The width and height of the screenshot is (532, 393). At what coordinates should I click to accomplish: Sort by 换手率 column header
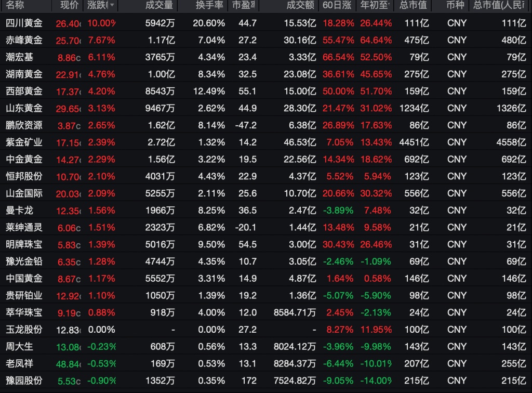[x=209, y=5]
